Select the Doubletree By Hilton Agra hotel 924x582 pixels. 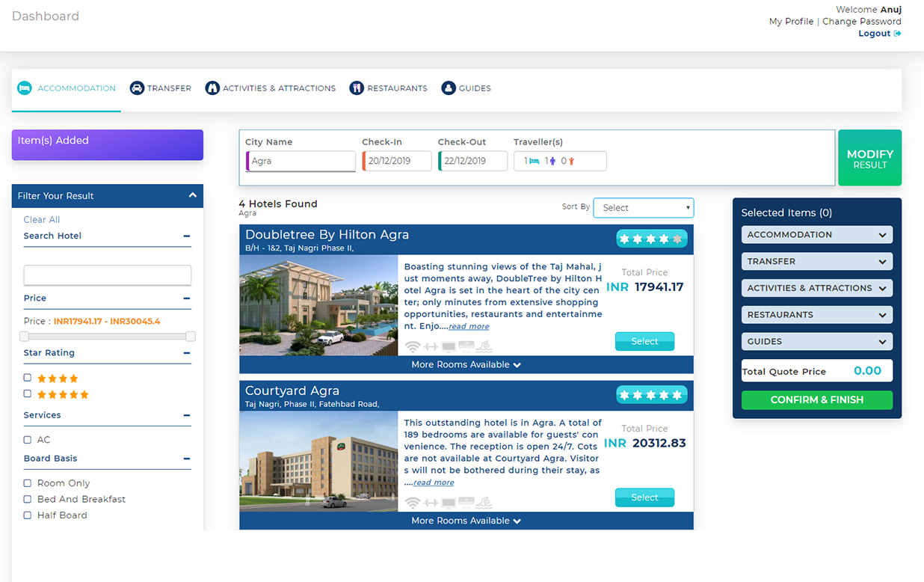[644, 341]
